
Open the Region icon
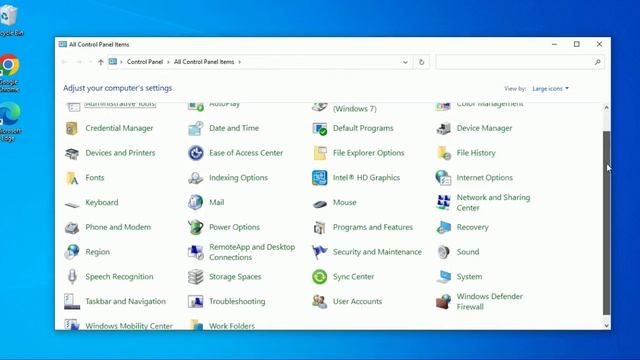tap(72, 252)
